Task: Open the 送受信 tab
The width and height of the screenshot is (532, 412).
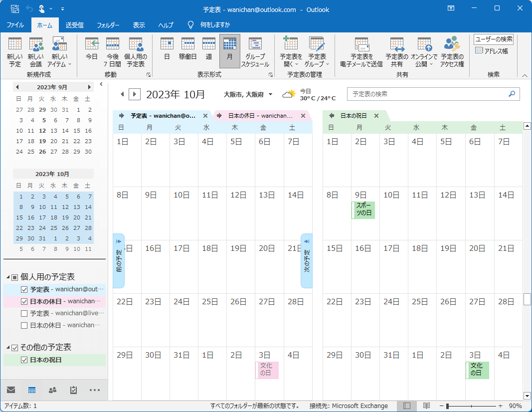Action: pyautogui.click(x=75, y=25)
